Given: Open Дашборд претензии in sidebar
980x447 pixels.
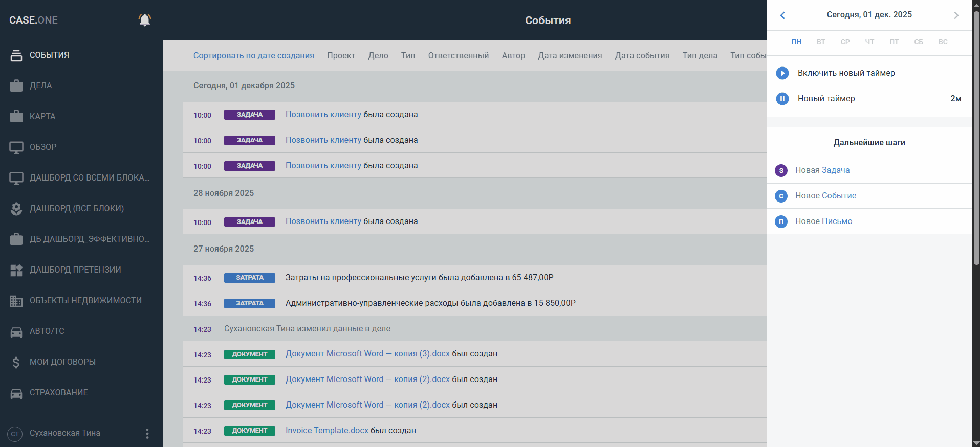Looking at the screenshot, I should tap(75, 270).
